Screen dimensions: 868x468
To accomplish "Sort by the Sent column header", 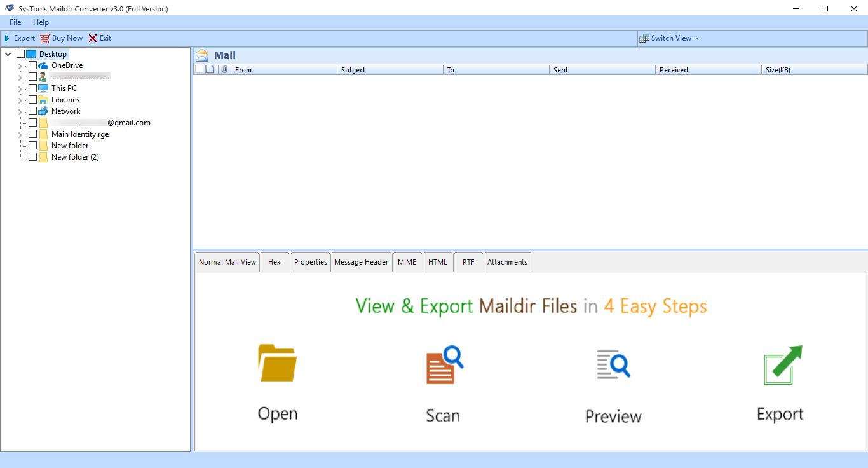I will pos(602,70).
